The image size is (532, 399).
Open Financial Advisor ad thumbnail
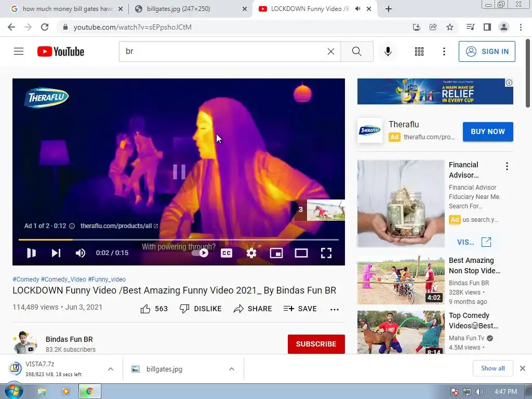pos(401,204)
